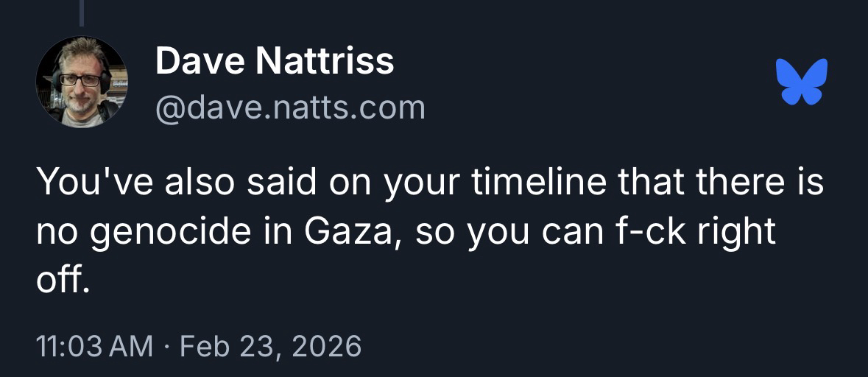868x377 pixels.
Task: Click the Bluesky butterfly logo
Action: tap(801, 81)
